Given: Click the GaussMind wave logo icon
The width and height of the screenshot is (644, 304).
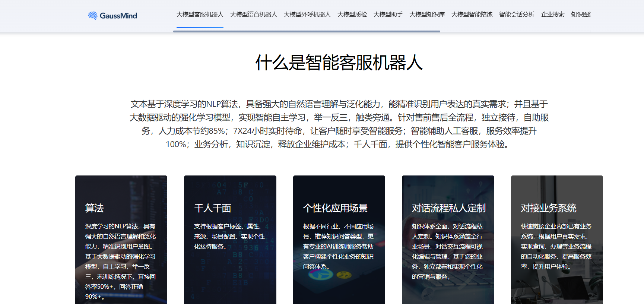Looking at the screenshot, I should tap(92, 16).
